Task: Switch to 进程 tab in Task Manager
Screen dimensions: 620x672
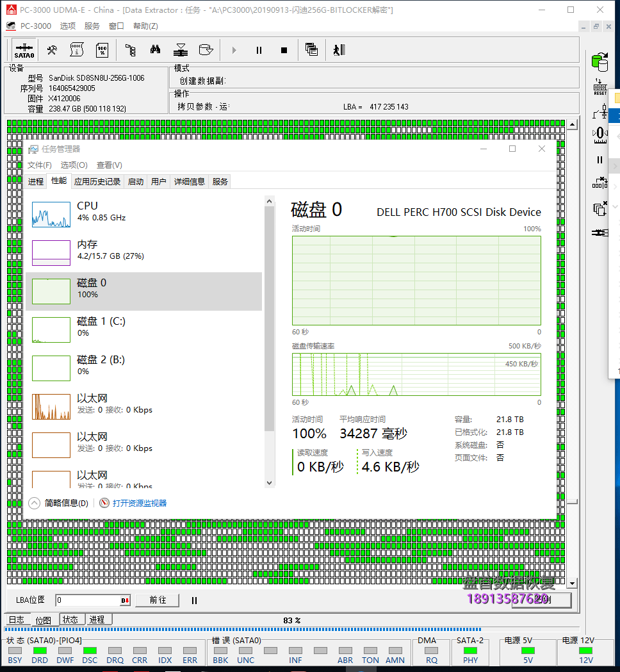Action: tap(36, 182)
